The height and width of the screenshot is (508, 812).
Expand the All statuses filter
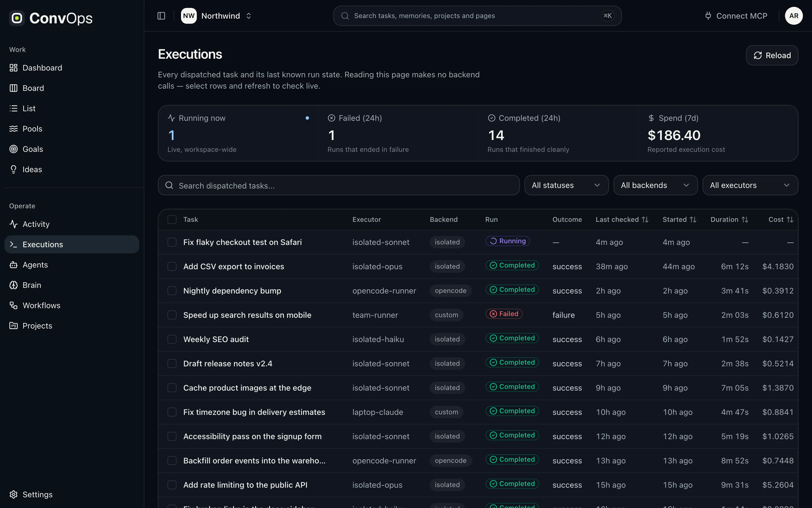[x=566, y=185]
